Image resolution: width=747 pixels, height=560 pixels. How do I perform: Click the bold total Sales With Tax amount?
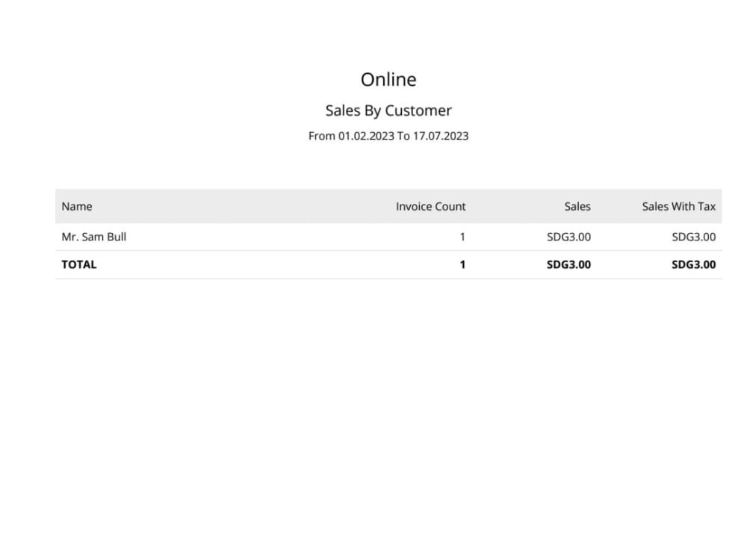tap(694, 265)
